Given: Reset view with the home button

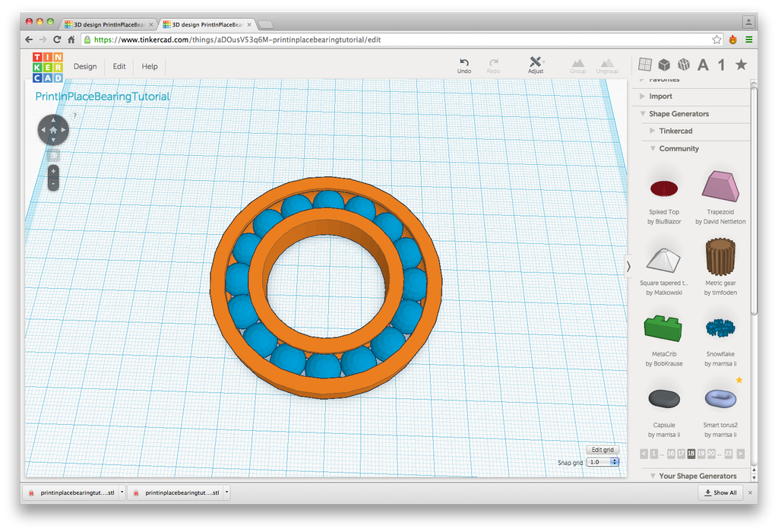Looking at the screenshot, I should coord(53,130).
